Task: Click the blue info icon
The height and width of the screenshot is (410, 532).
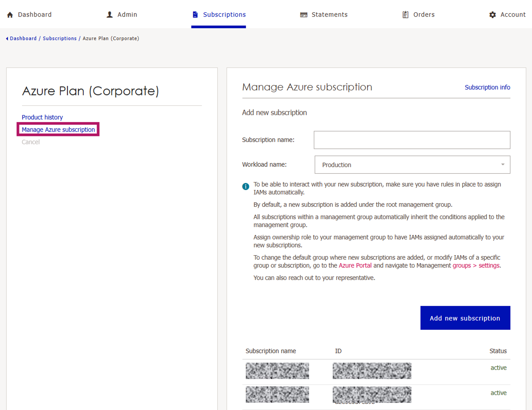Action: click(x=246, y=186)
